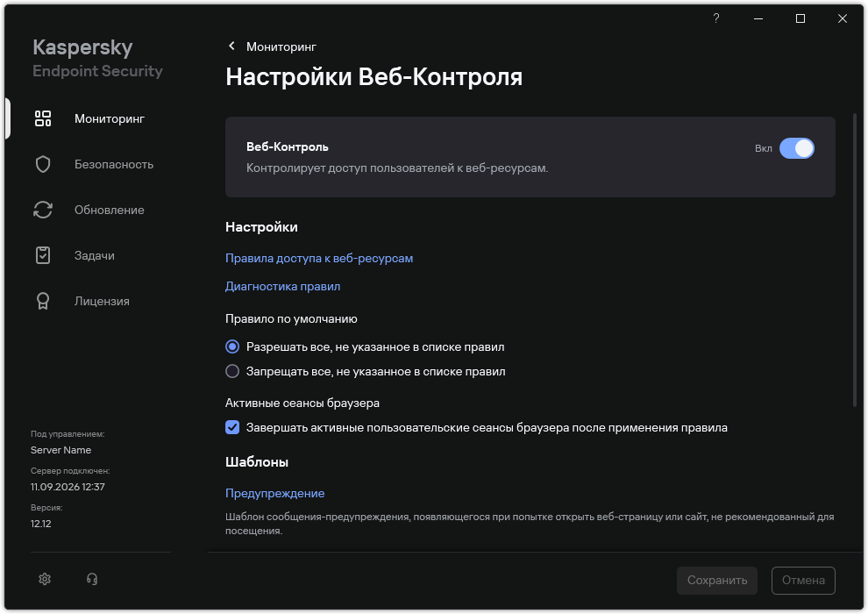The image size is (868, 614).
Task: Click the vertical scrollbar of settings pane
Action: coord(854,261)
